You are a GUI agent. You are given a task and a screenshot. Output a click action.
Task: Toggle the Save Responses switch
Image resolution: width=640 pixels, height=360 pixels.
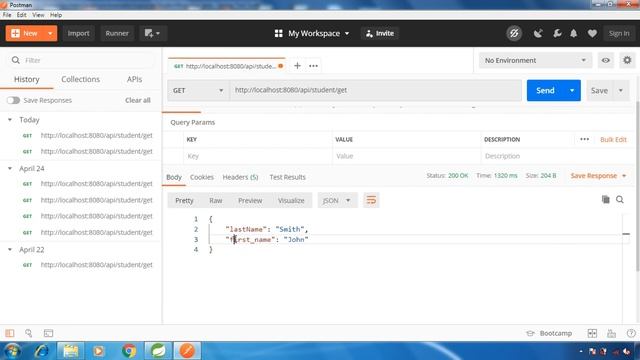[x=13, y=100]
